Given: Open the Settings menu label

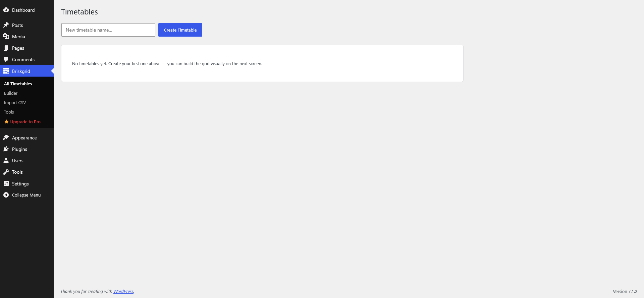Looking at the screenshot, I should pyautogui.click(x=20, y=184).
